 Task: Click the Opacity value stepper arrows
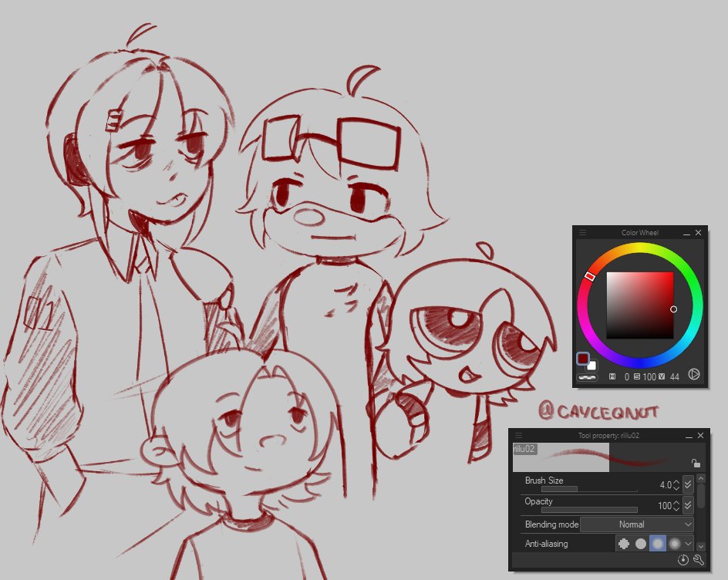tap(676, 505)
